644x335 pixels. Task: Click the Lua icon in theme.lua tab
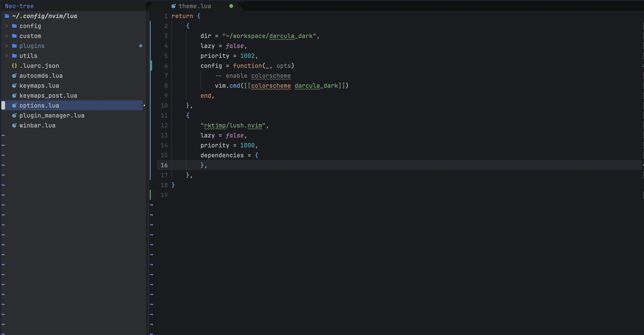pos(174,6)
